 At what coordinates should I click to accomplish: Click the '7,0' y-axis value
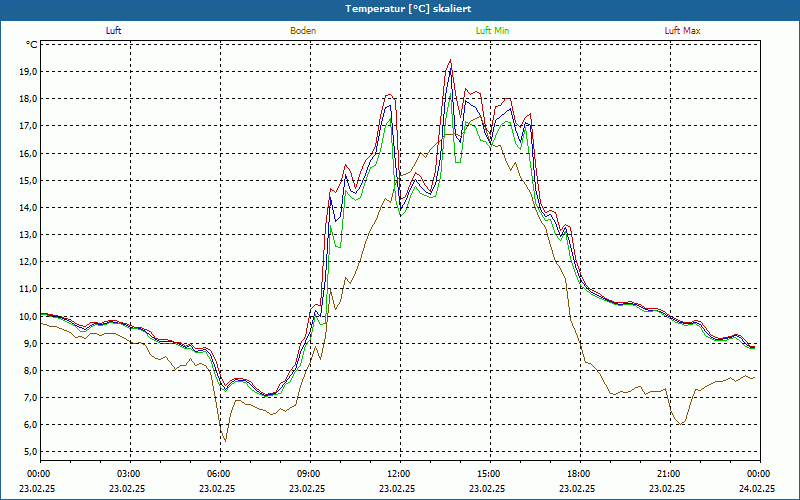[x=30, y=397]
